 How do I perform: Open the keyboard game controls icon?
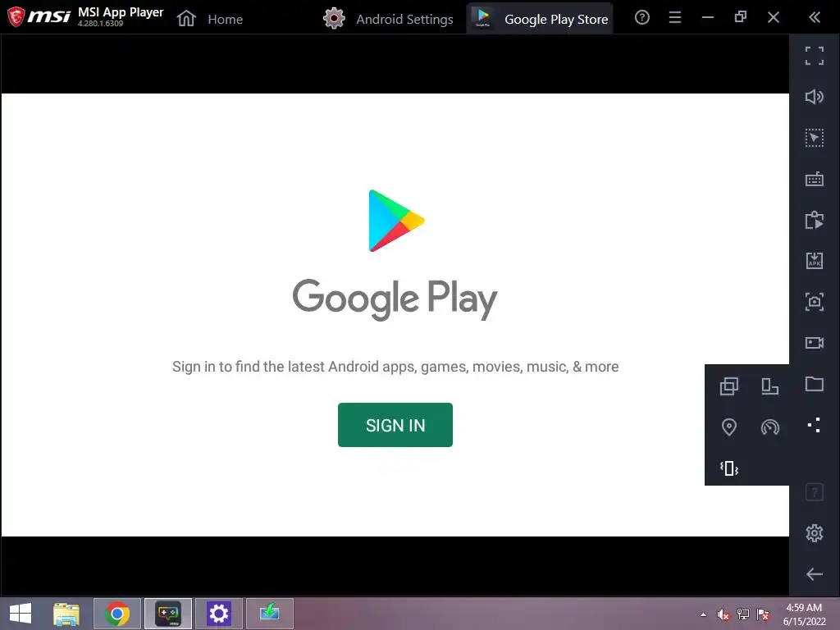coord(815,179)
